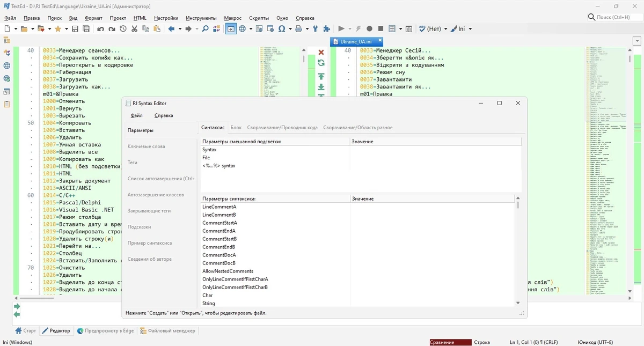Screen dimensions: 644x346
Task: Open the search magnifier tool
Action: pos(205,29)
